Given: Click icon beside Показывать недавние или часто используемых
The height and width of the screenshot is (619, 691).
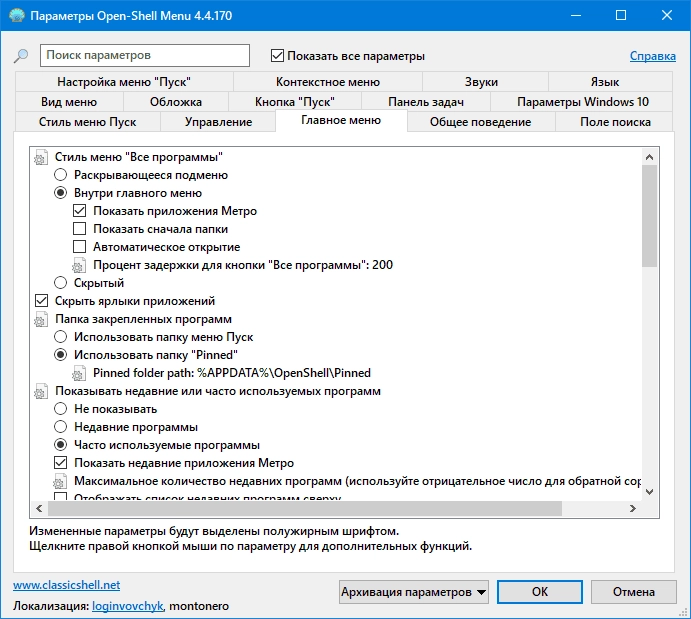Looking at the screenshot, I should [41, 391].
